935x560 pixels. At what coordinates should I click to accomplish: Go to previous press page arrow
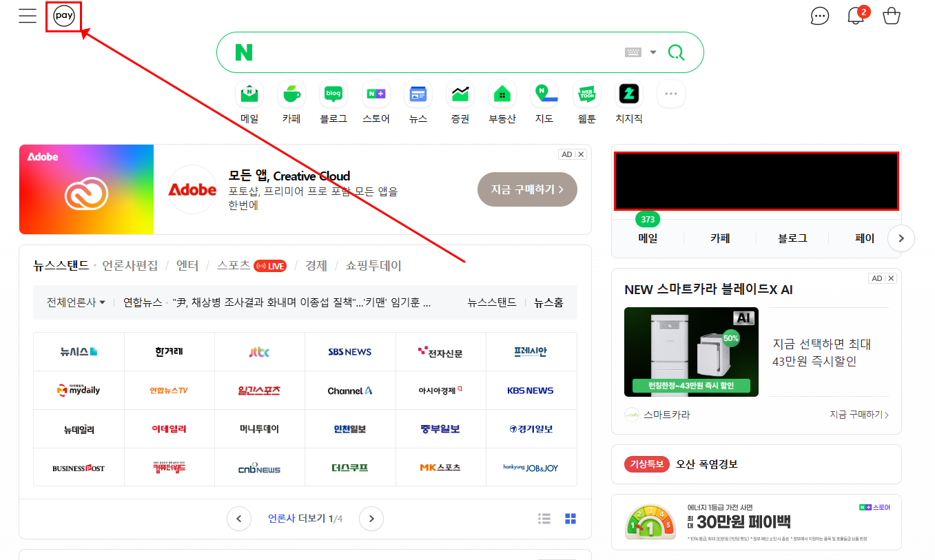pos(239,519)
